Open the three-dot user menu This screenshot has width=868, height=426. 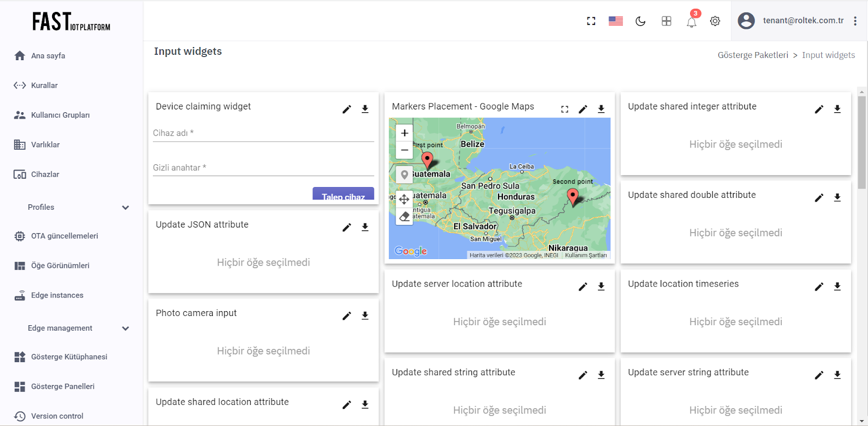(855, 21)
